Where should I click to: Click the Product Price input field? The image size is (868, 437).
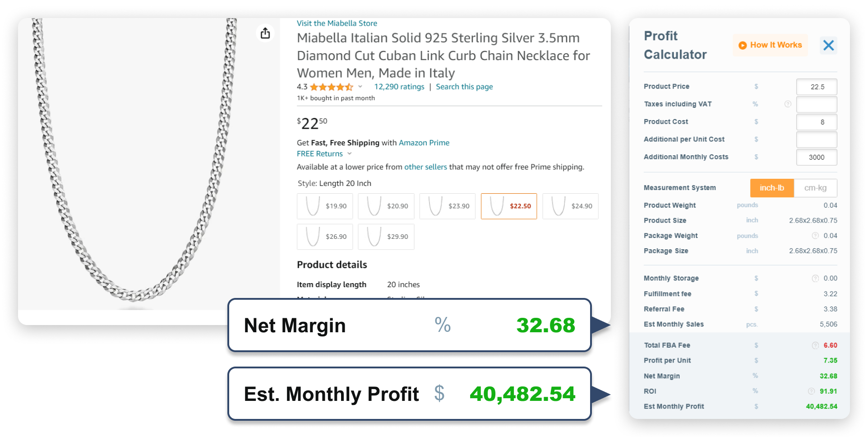[x=816, y=86]
